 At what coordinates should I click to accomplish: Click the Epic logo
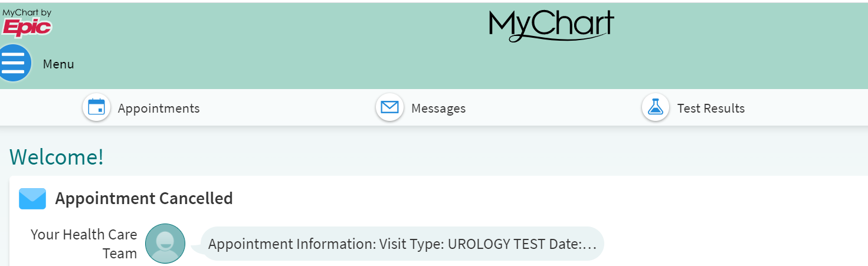coord(27,27)
